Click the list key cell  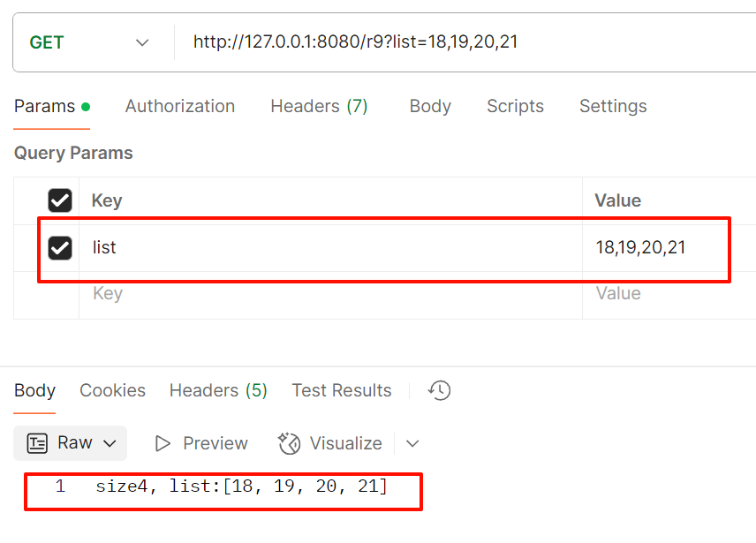[330, 247]
